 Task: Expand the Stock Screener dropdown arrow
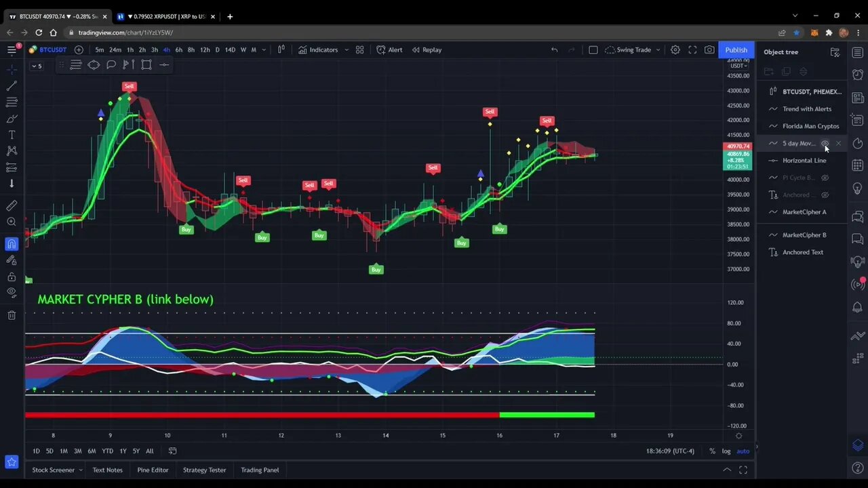81,470
